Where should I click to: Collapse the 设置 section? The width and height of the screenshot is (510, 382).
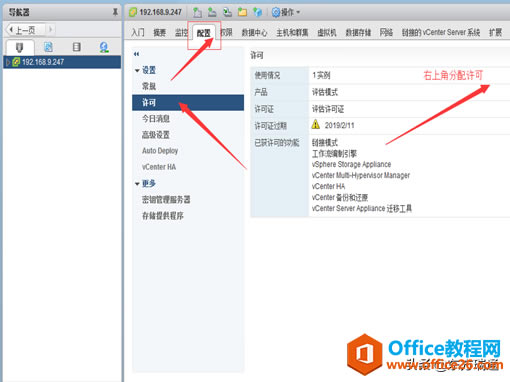(x=137, y=70)
